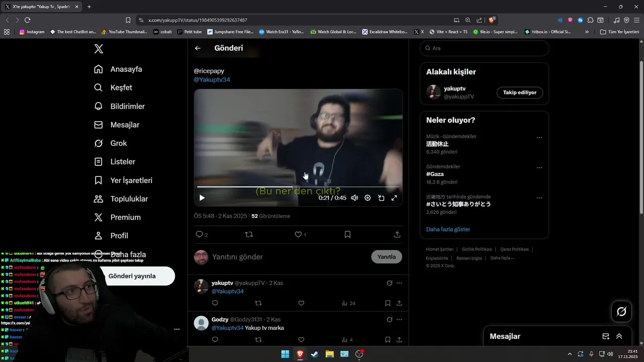The width and height of the screenshot is (644, 362).
Task: Open more menu on yakuptv reply
Action: coord(399,283)
